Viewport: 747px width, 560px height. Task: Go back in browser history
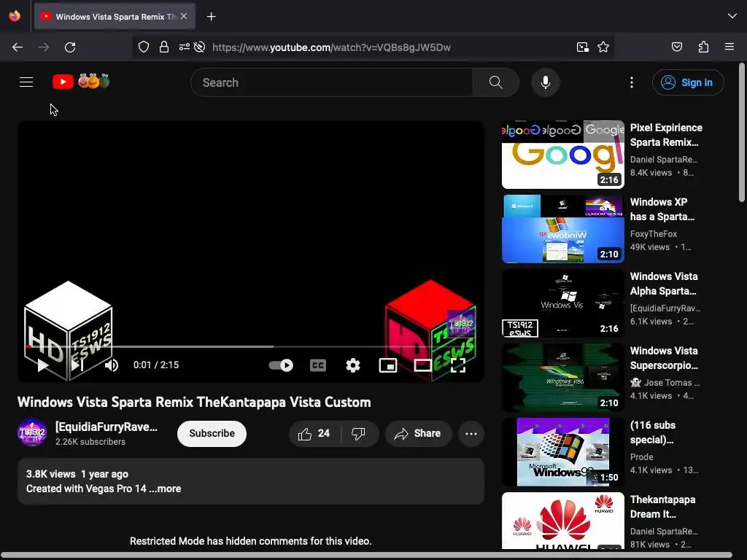[x=18, y=47]
